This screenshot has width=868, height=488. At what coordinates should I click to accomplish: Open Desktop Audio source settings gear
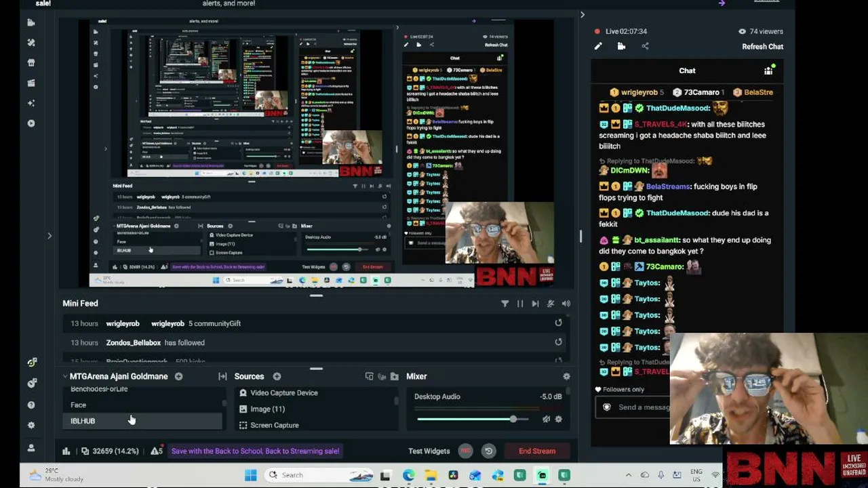tap(558, 420)
